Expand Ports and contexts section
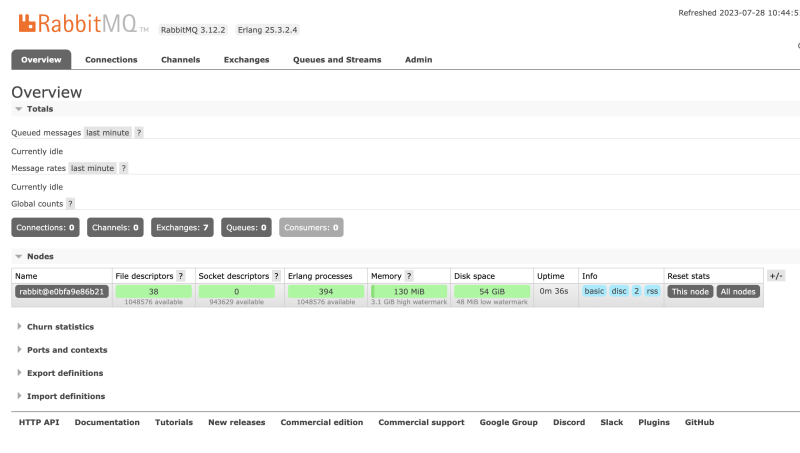The image size is (800, 453). (66, 350)
